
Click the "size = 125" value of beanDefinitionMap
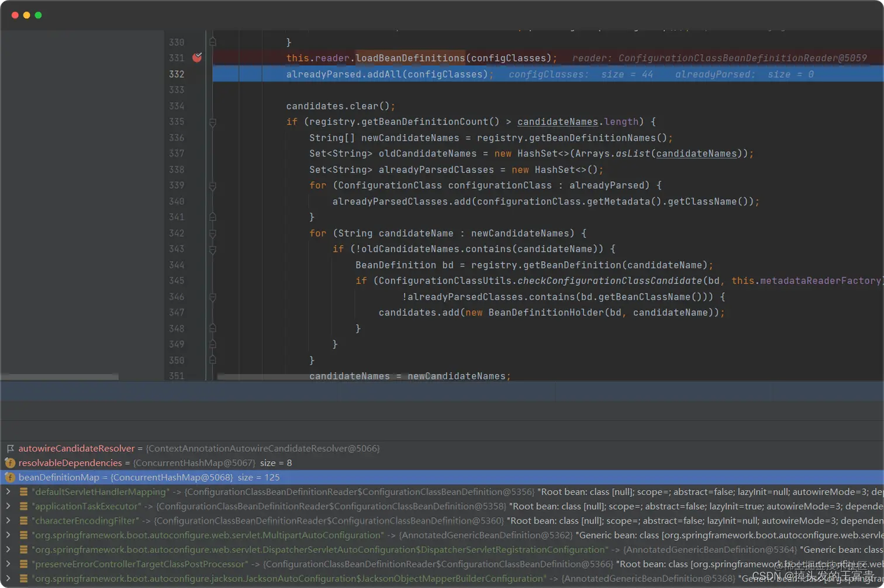258,478
